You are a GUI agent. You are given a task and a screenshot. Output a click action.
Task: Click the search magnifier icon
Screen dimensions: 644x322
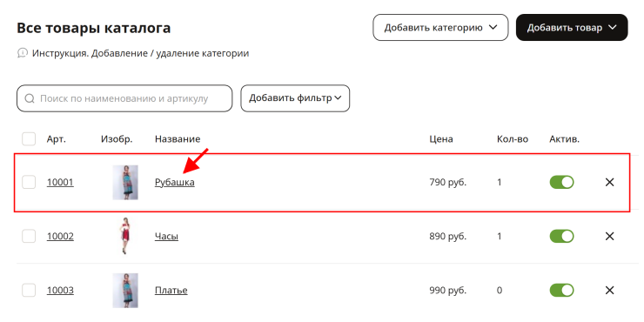30,98
